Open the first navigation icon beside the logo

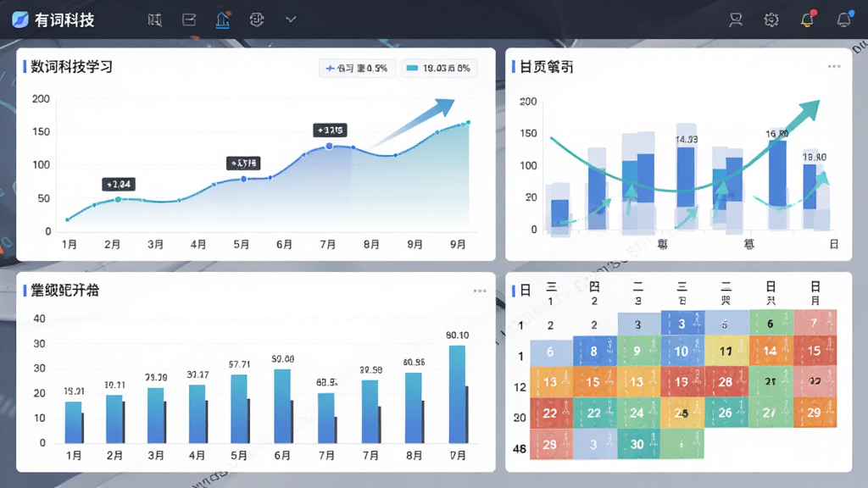coord(155,20)
